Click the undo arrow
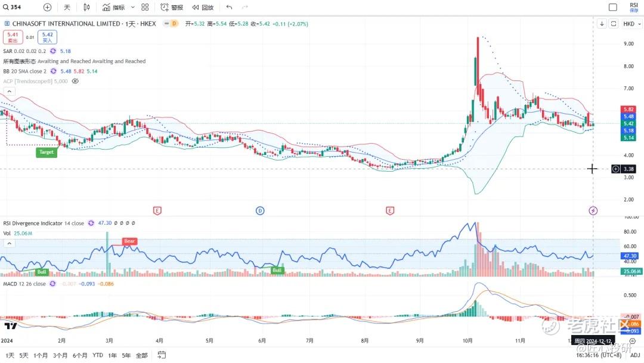The height and width of the screenshot is (363, 644). pos(229,7)
